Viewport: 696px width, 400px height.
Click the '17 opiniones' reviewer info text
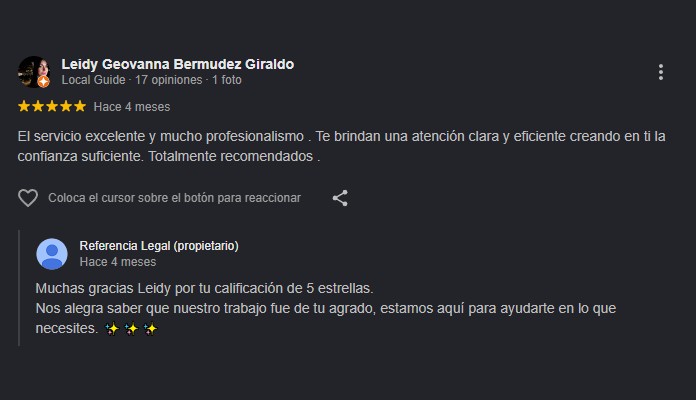click(x=169, y=80)
